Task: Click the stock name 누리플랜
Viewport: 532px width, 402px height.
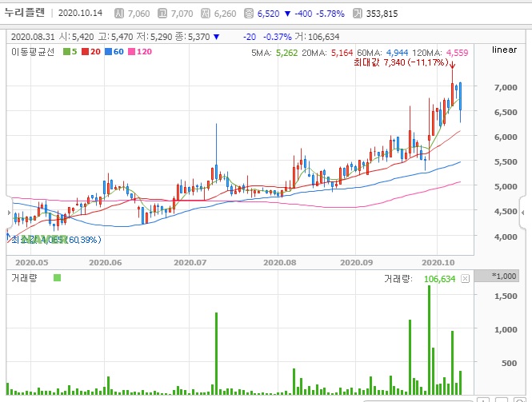Action: point(25,13)
